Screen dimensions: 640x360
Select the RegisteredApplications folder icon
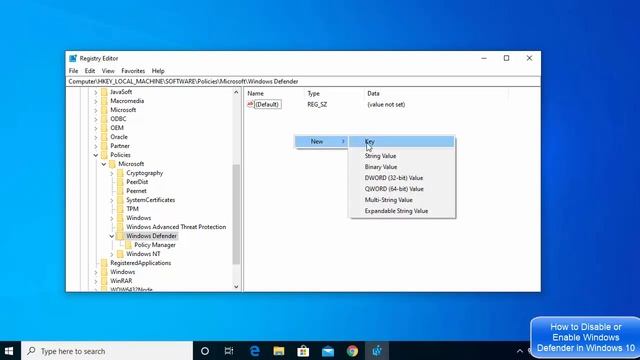[x=104, y=263]
